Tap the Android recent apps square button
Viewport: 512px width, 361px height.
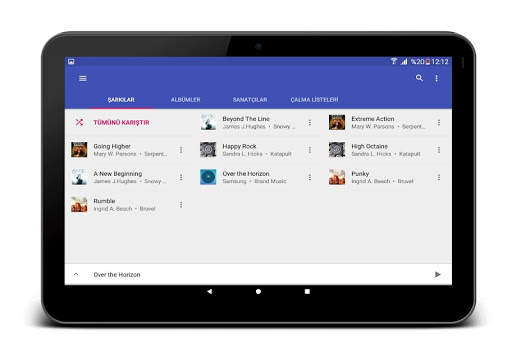[307, 291]
